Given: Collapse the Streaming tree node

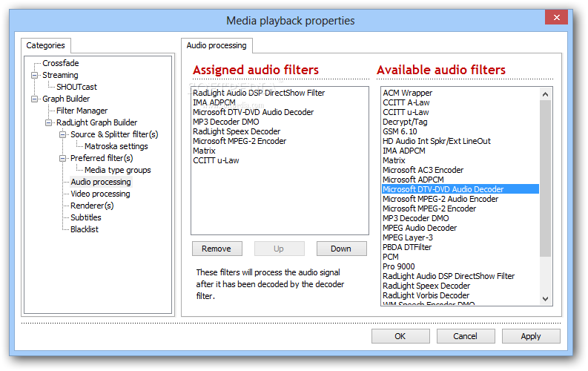Looking at the screenshot, I should [34, 75].
